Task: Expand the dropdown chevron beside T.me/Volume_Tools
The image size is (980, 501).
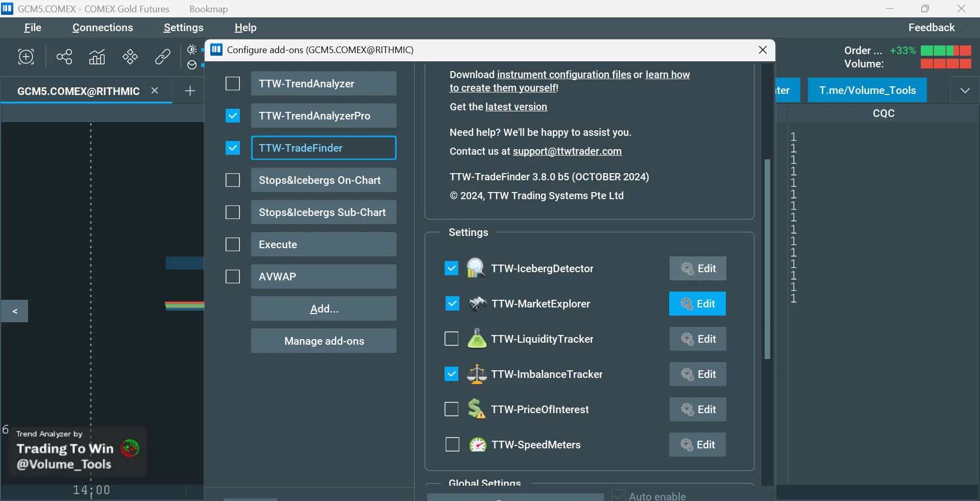Action: (x=965, y=90)
